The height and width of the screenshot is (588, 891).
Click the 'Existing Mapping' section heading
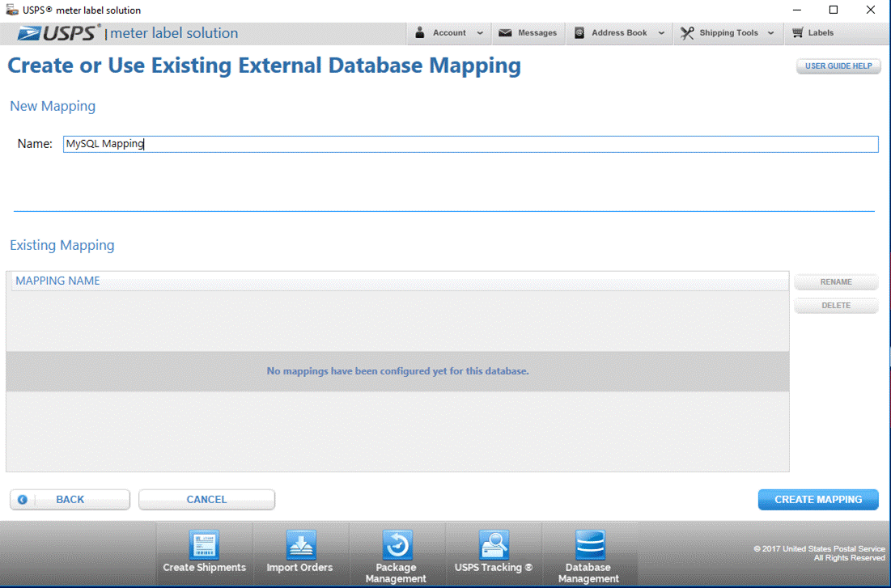tap(62, 245)
